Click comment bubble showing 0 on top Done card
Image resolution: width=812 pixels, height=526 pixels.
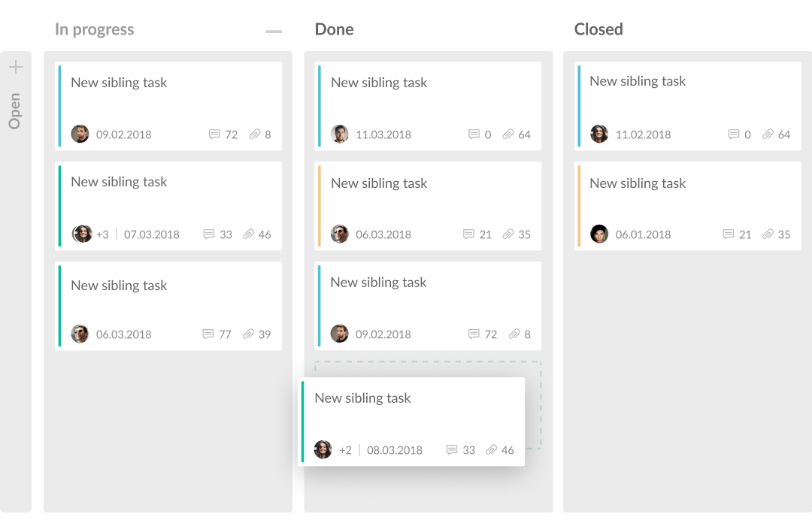tap(472, 134)
